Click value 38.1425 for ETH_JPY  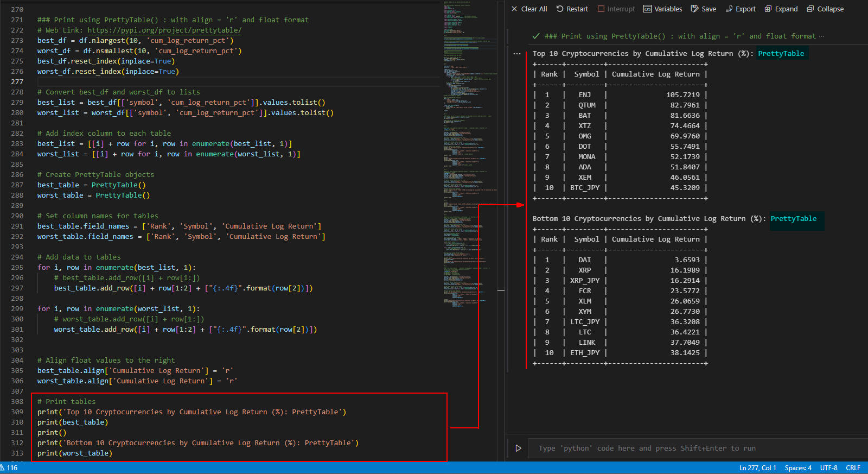685,352
